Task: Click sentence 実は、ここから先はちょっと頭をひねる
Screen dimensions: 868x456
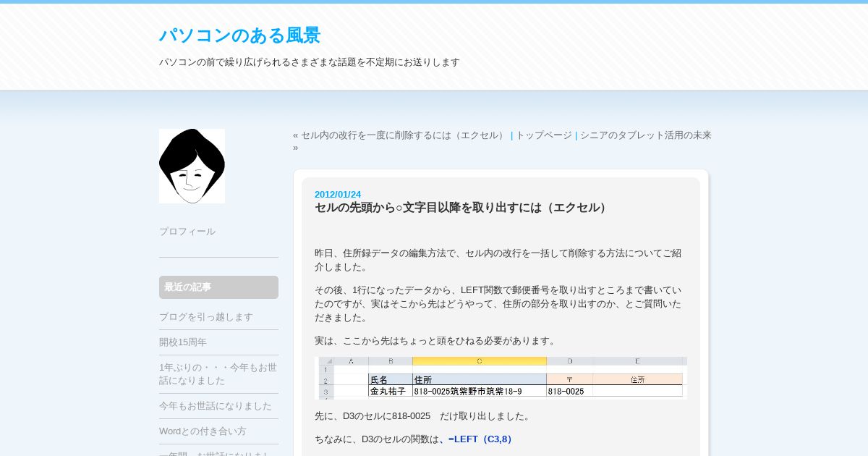Action: (437, 341)
